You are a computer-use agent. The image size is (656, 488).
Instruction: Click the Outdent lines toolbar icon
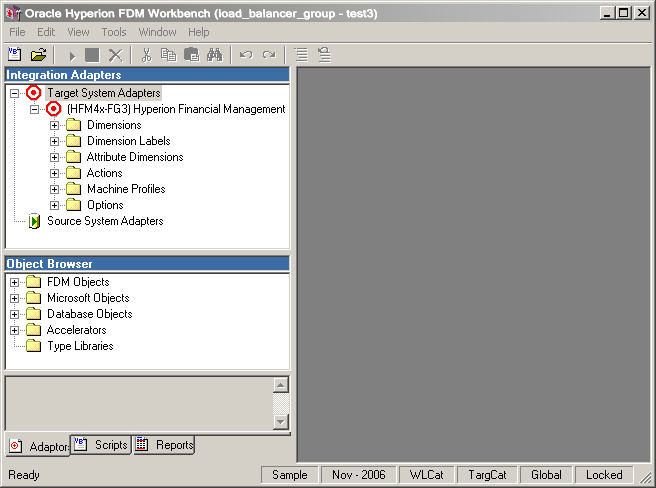pyautogui.click(x=324, y=55)
